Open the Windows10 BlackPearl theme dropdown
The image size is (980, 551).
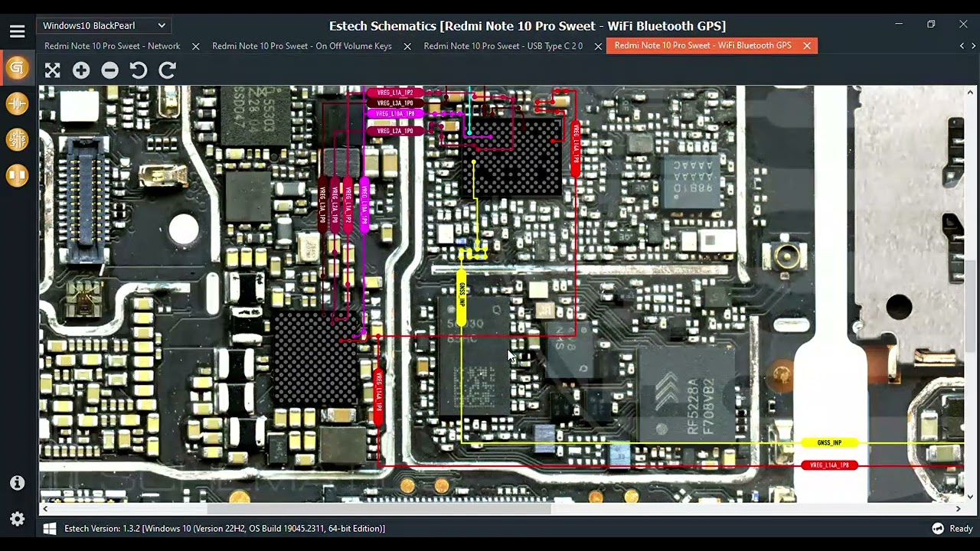coord(104,26)
